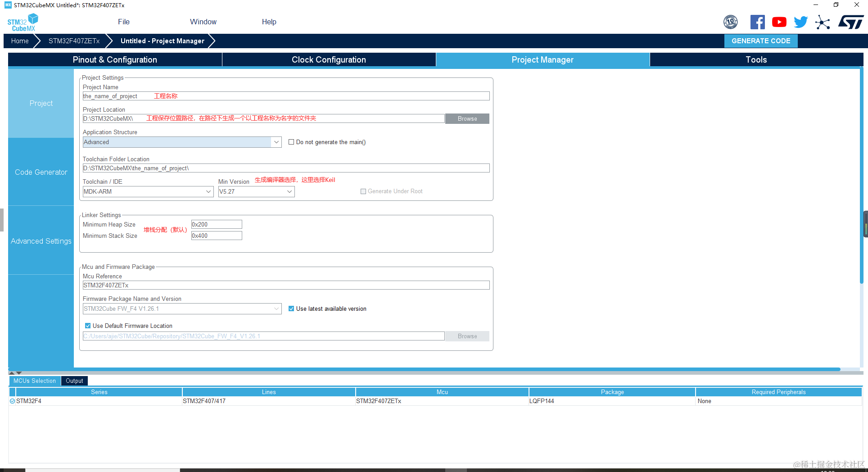Screen dimensions: 868x472
Task: Sort by Package column header
Action: coord(612,392)
